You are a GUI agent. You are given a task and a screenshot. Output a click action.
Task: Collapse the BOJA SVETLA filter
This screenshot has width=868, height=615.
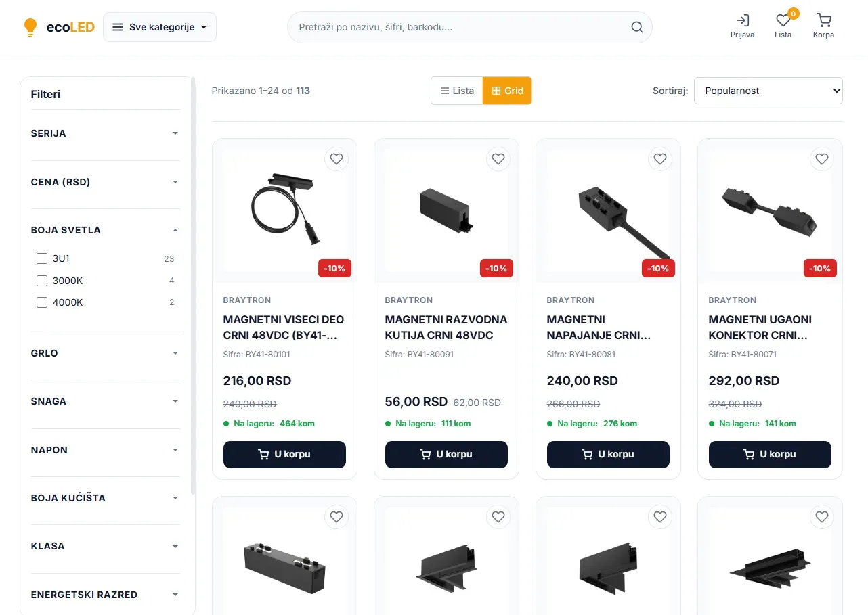106,230
